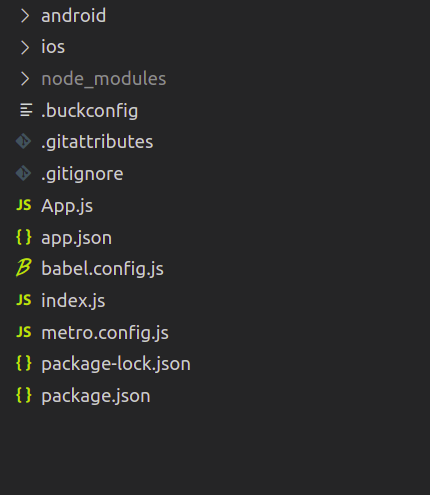Open the metro.config.js file
The width and height of the screenshot is (430, 495).
[105, 333]
